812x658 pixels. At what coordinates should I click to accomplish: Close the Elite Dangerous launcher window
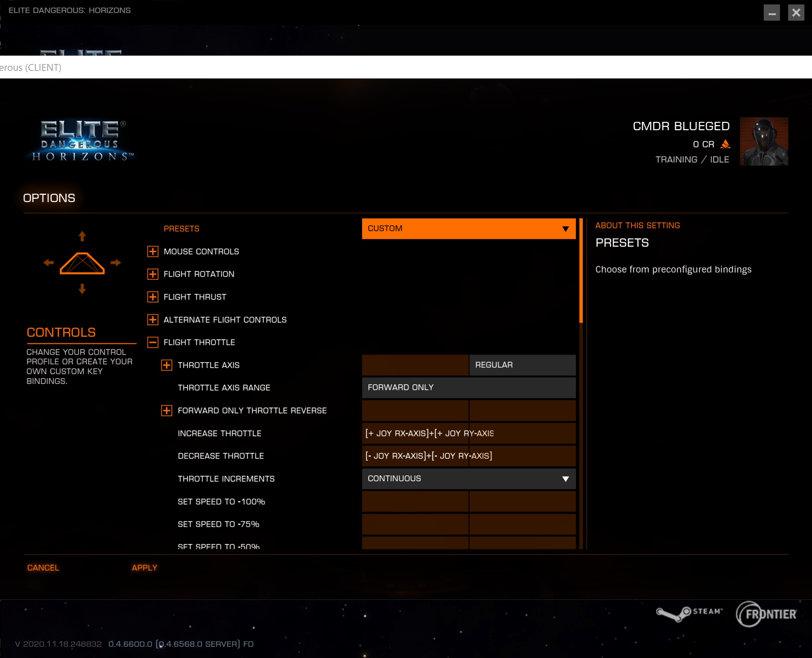click(796, 13)
